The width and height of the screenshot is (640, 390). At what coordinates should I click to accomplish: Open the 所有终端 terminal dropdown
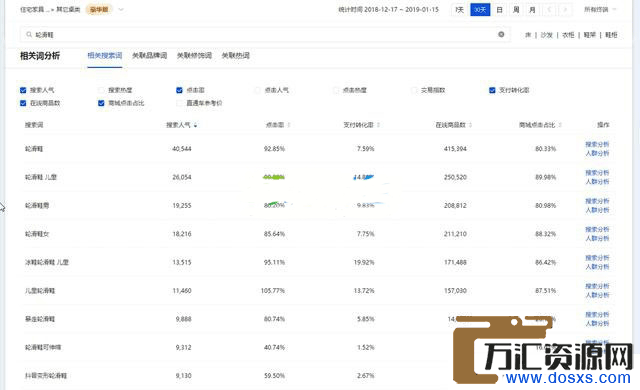pos(600,9)
